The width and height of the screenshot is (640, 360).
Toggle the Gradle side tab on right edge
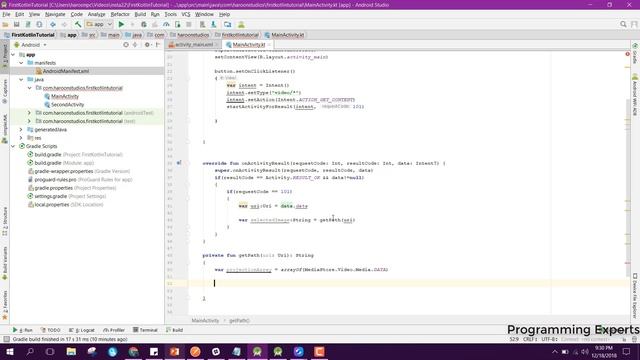tap(635, 53)
